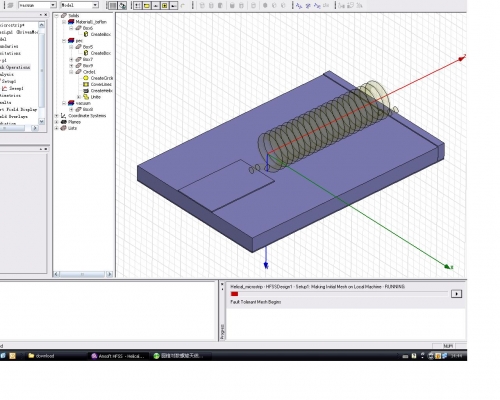Click the up arrow of project tree scrollbar
The width and height of the screenshot is (500, 400).
(x=42, y=25)
